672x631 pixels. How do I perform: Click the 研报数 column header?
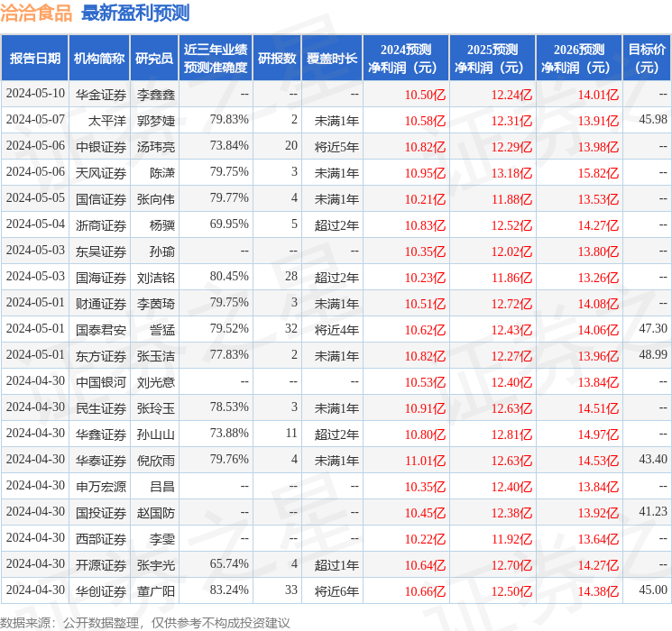click(277, 58)
